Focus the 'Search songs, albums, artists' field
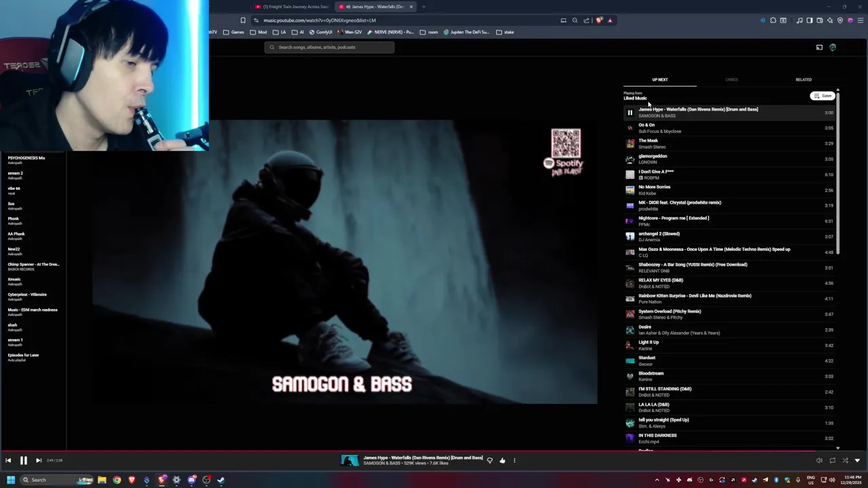This screenshot has height=488, width=868. (x=330, y=47)
